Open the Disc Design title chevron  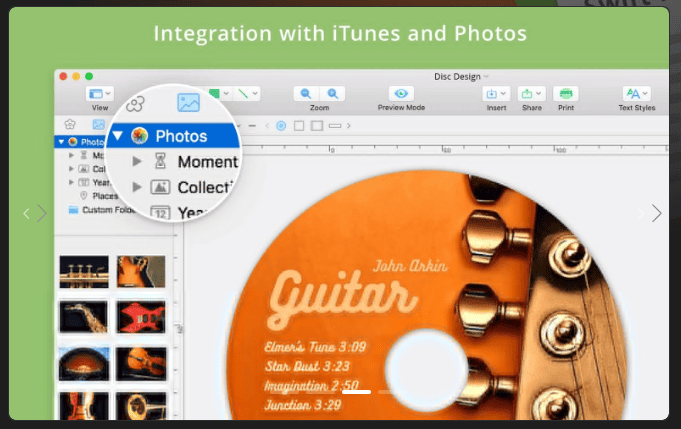[x=486, y=76]
